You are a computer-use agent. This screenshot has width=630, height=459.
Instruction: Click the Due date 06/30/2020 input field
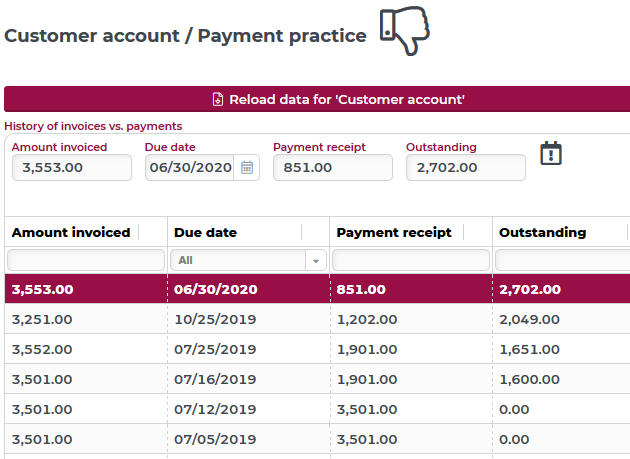(189, 168)
